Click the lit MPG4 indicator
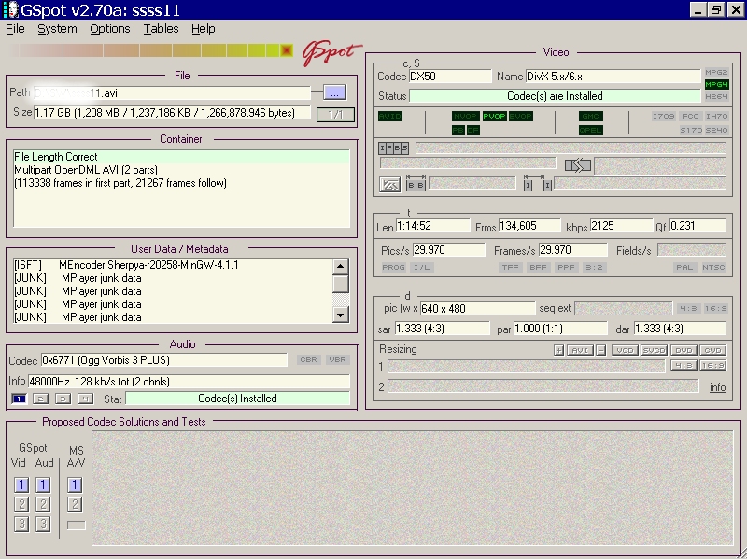747x560 pixels. (716, 85)
